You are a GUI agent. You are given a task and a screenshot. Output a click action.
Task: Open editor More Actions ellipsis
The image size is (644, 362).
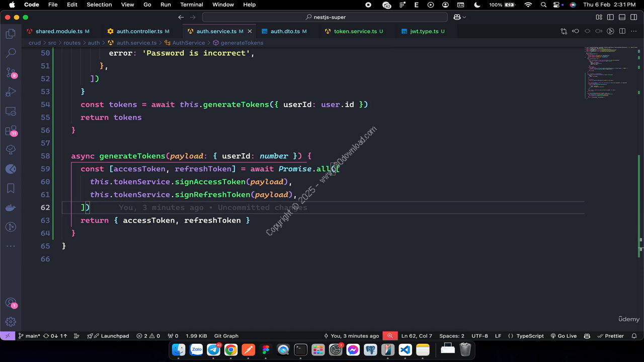(x=634, y=31)
